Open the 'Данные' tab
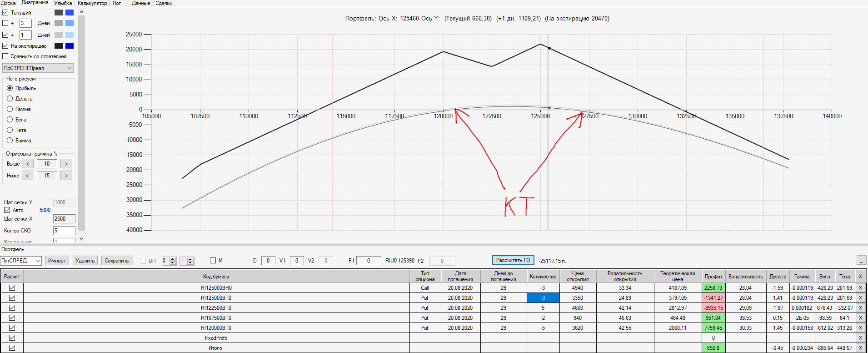 pos(141,3)
